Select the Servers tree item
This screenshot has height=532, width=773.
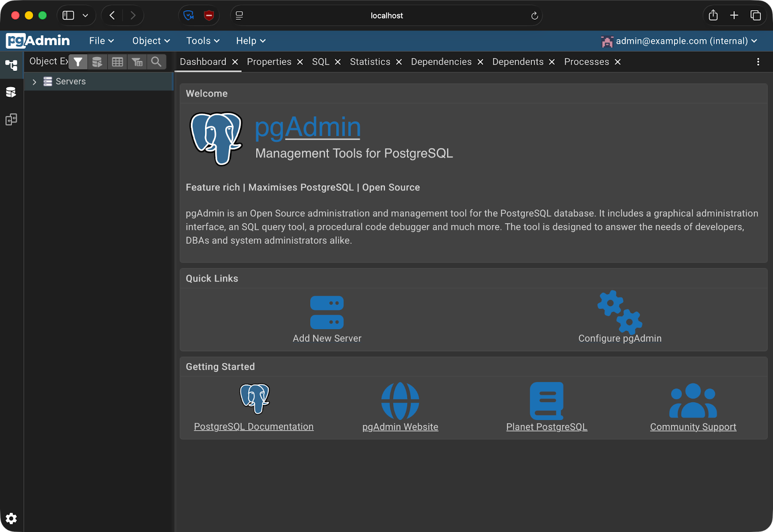point(99,82)
